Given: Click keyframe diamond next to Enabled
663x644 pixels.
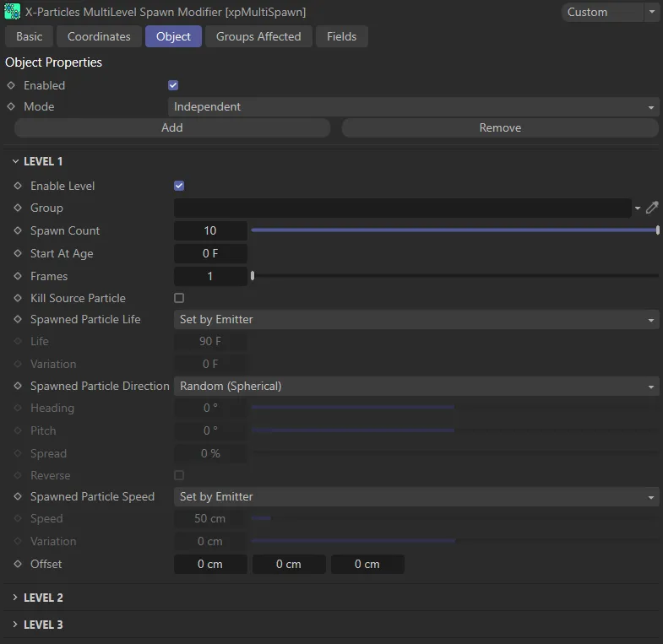Looking at the screenshot, I should tap(11, 85).
